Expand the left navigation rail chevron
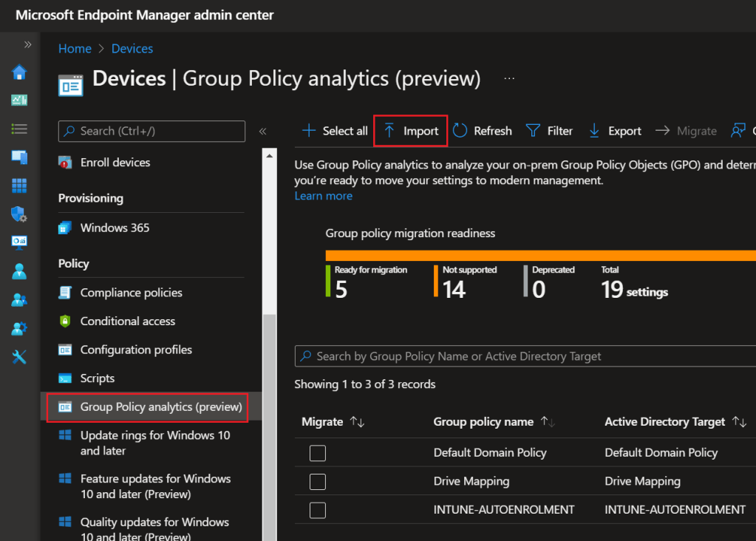Viewport: 756px width, 541px height. (27, 45)
